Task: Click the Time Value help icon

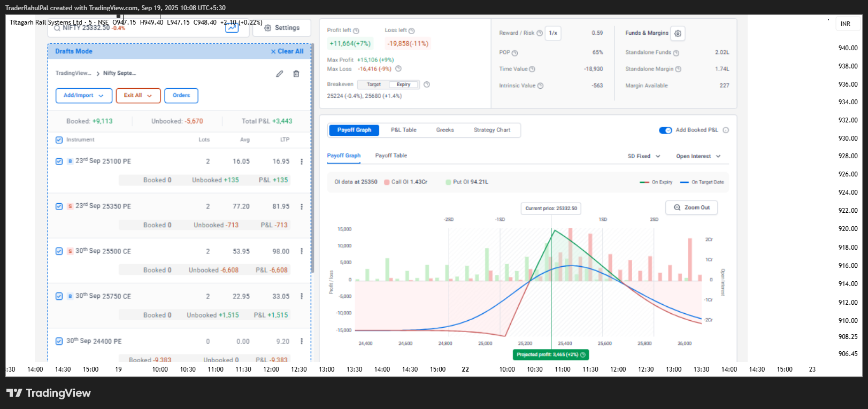Action: (x=532, y=69)
